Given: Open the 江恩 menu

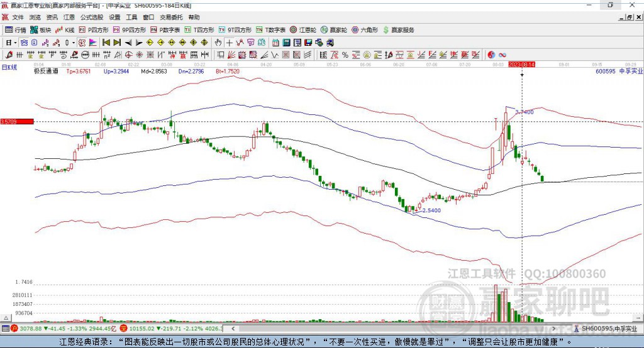Looking at the screenshot, I should [x=69, y=17].
